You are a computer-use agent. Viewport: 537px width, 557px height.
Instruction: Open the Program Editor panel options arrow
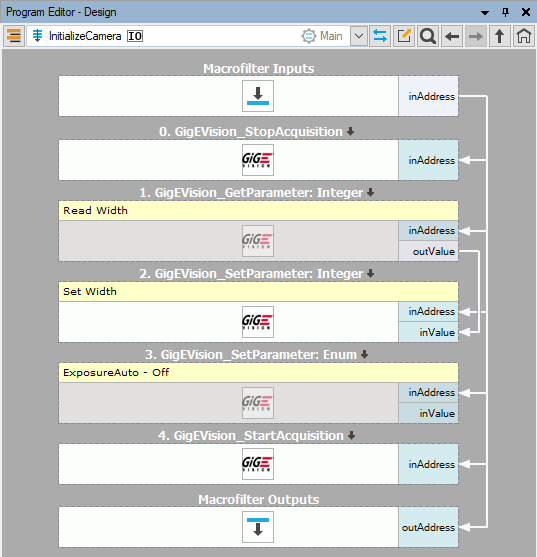coord(485,12)
